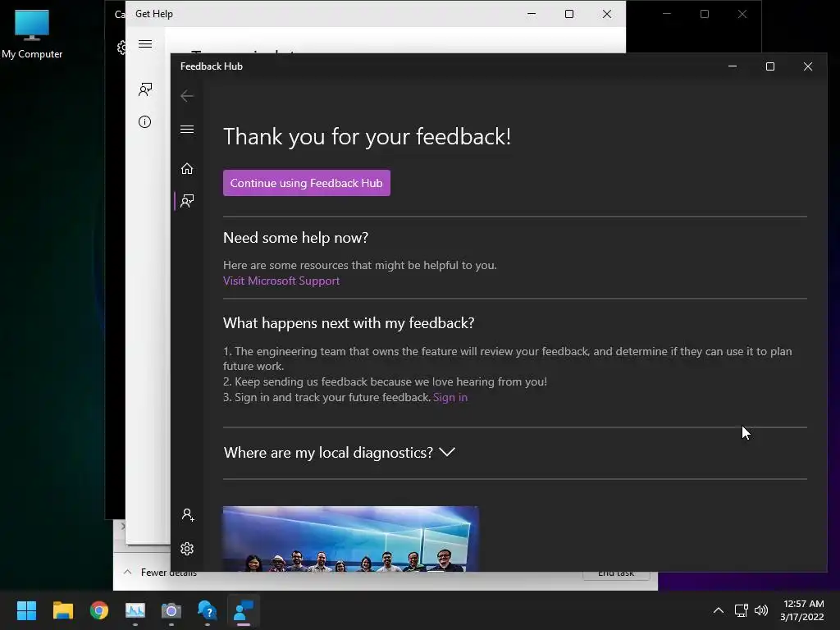Open network status in system tray
The height and width of the screenshot is (630, 840).
click(741, 610)
